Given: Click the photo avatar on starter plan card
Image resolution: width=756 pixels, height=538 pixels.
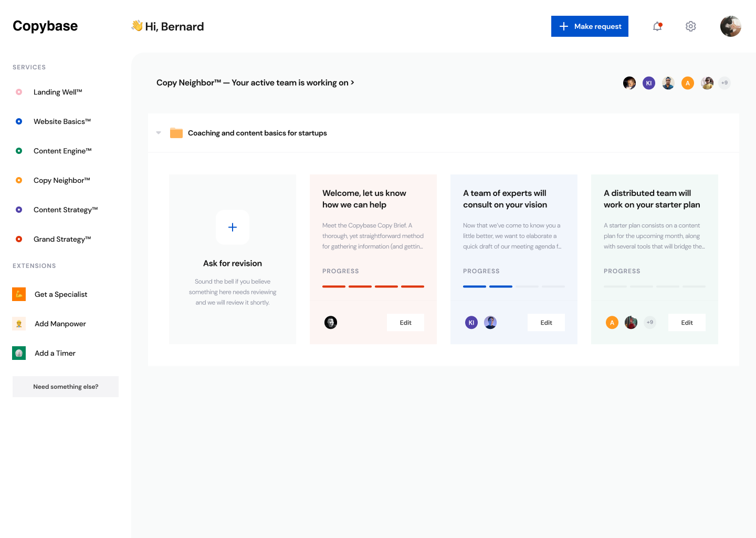Looking at the screenshot, I should [631, 323].
